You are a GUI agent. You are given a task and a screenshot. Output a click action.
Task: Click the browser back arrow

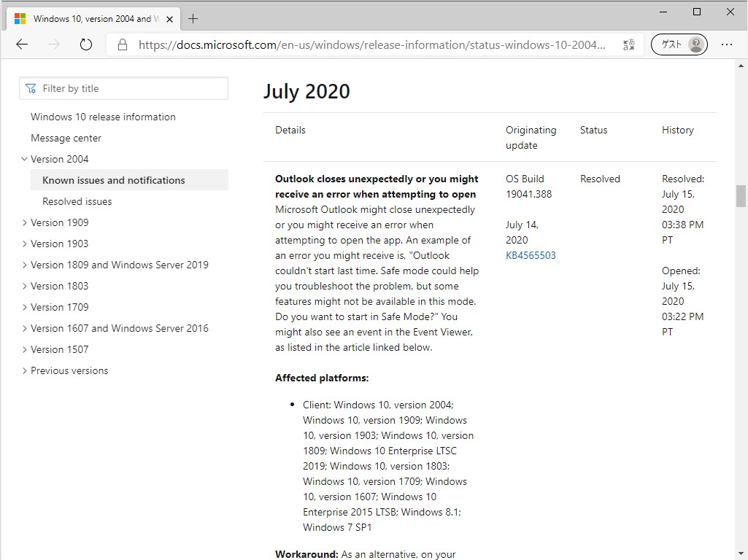coord(22,44)
